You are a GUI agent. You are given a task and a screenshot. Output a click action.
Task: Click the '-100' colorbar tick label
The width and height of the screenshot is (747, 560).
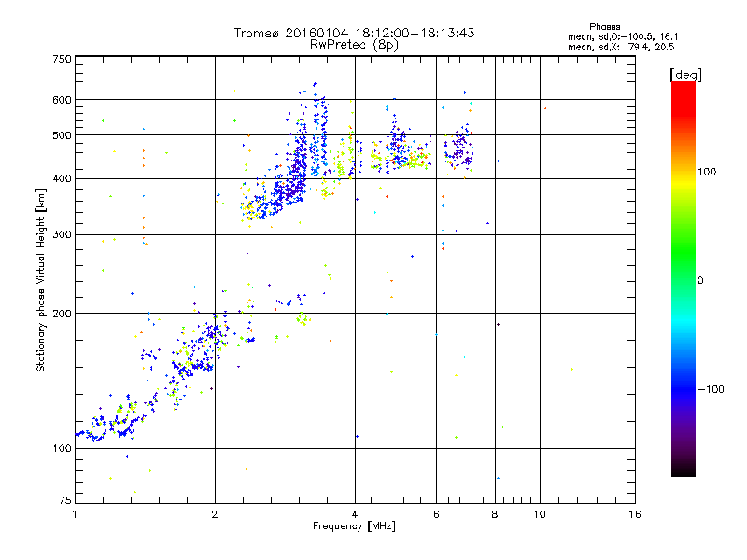[711, 389]
